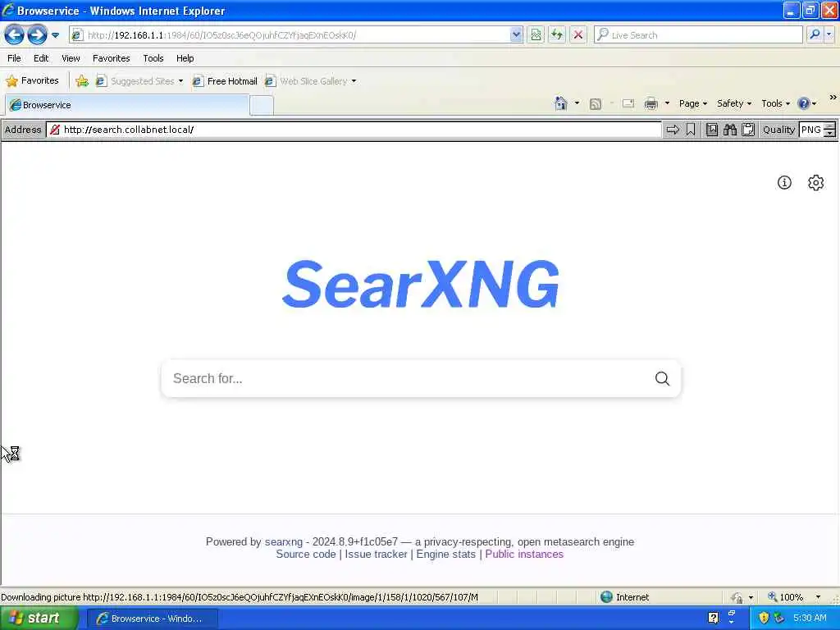
Task: Go forward using the IE Forward arrow
Action: coord(37,34)
